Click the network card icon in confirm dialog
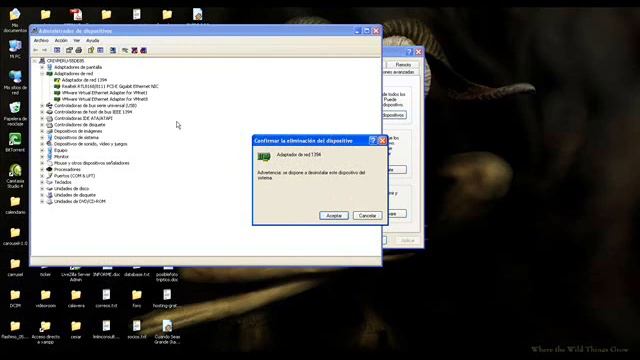640x360 pixels. click(x=264, y=156)
